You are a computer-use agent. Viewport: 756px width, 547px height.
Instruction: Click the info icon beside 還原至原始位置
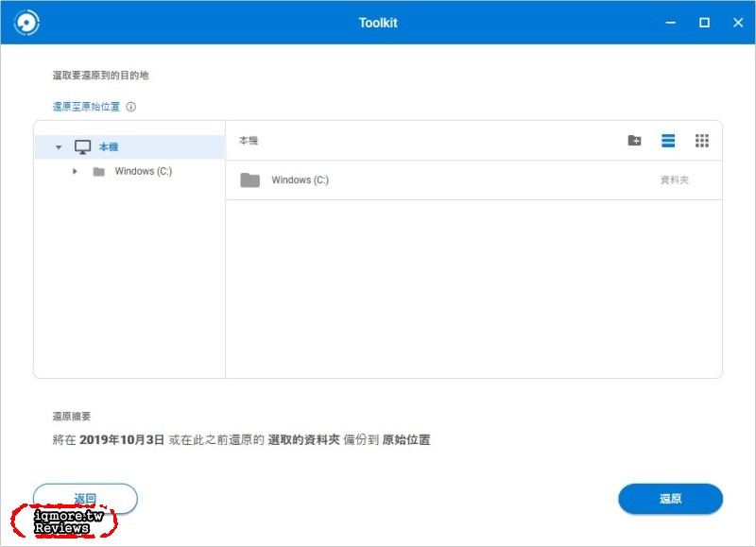[x=130, y=107]
